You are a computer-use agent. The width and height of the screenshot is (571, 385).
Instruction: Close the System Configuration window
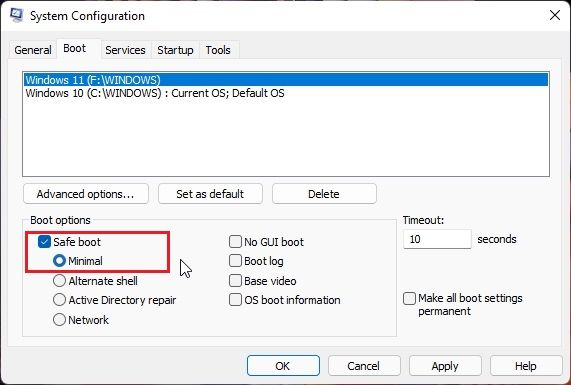(x=555, y=15)
